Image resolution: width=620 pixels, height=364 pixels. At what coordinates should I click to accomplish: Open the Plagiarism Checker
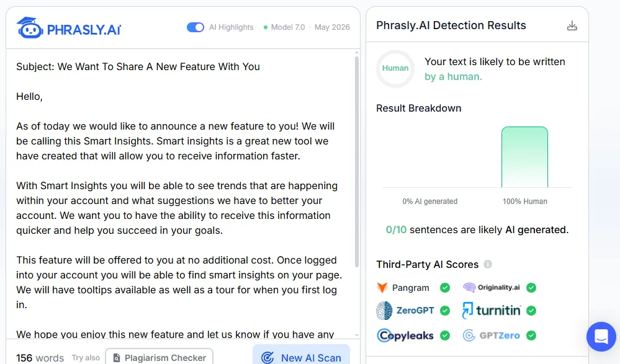tap(159, 357)
